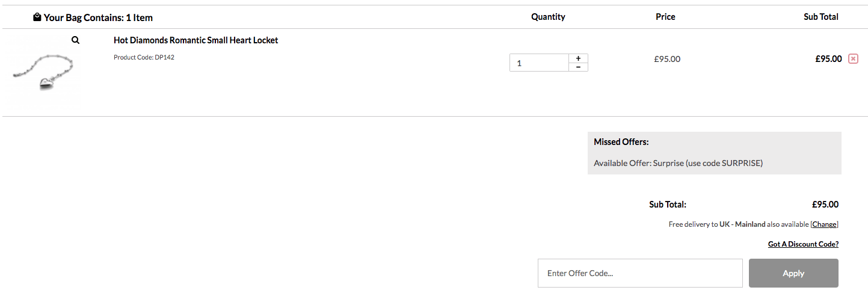Click the Change delivery destination link
The image size is (868, 302).
point(824,224)
